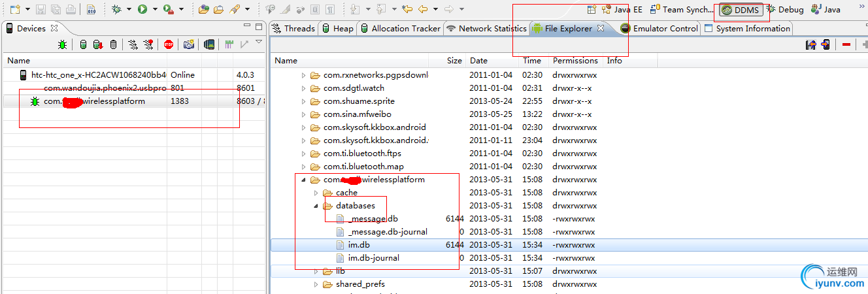
Task: Pull a file from the device
Action: [811, 44]
